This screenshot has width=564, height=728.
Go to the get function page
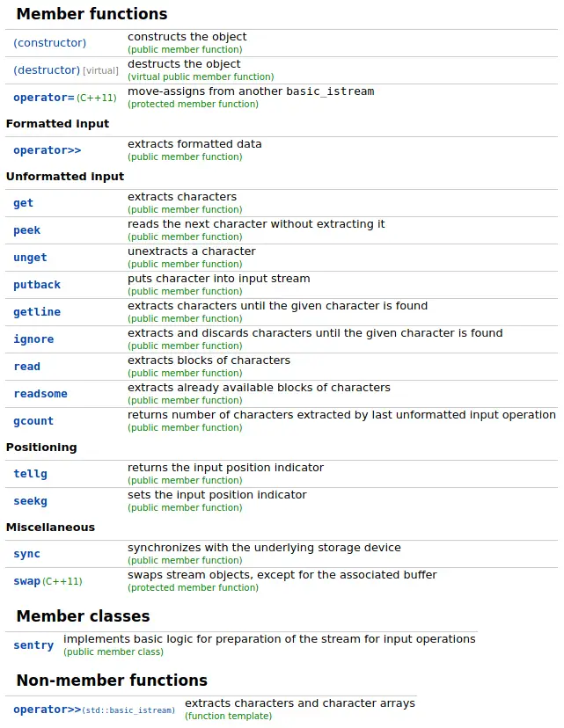[x=23, y=203]
